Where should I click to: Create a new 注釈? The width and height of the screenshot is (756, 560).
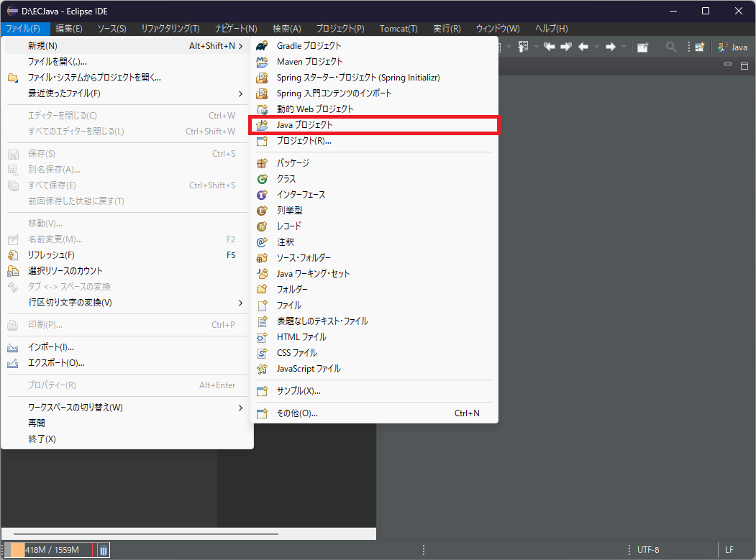(x=374, y=242)
